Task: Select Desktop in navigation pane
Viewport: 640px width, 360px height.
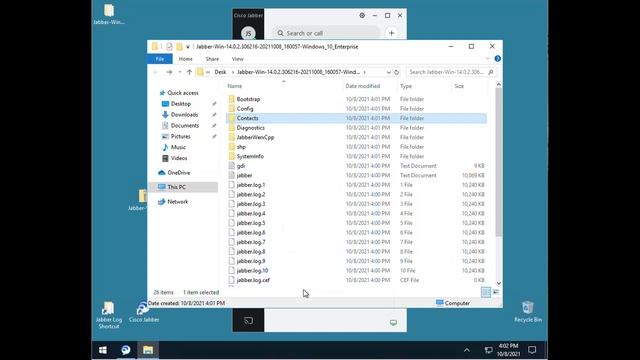Action: (x=180, y=104)
